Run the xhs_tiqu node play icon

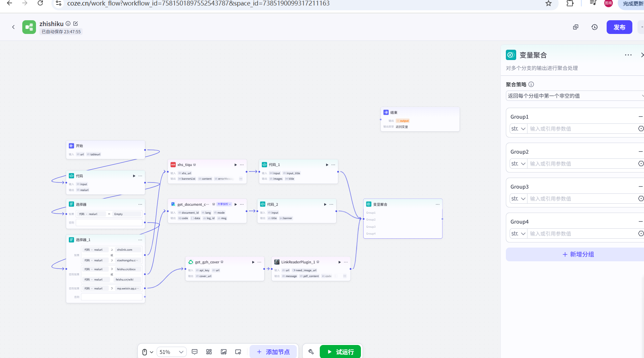[x=235, y=165]
